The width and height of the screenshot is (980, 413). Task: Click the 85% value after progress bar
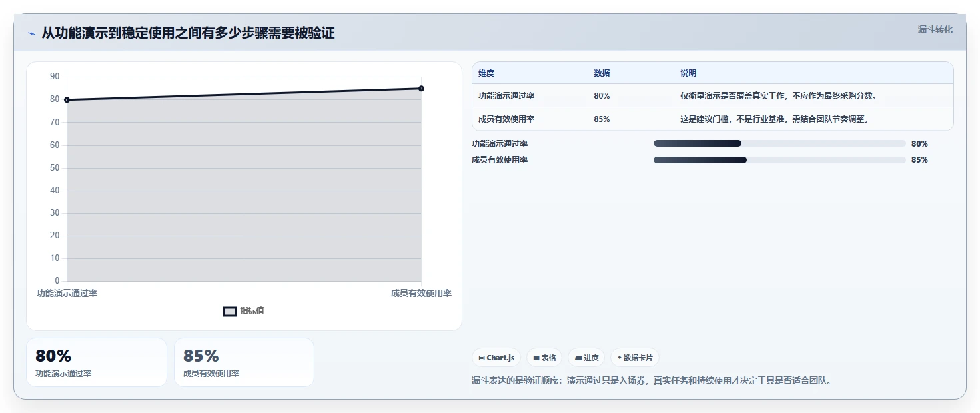(x=919, y=159)
